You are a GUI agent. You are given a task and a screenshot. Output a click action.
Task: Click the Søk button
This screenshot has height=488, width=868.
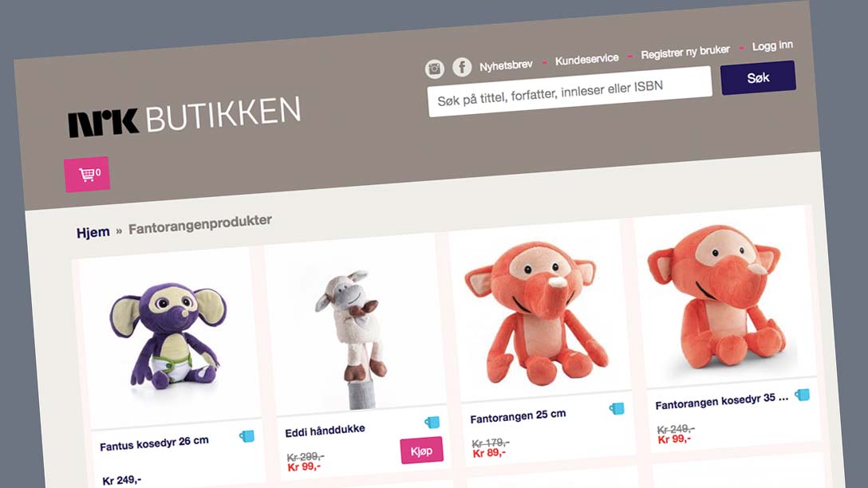click(758, 78)
